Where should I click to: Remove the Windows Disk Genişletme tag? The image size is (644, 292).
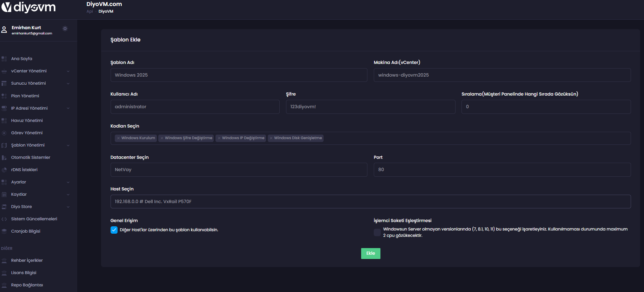(271, 138)
